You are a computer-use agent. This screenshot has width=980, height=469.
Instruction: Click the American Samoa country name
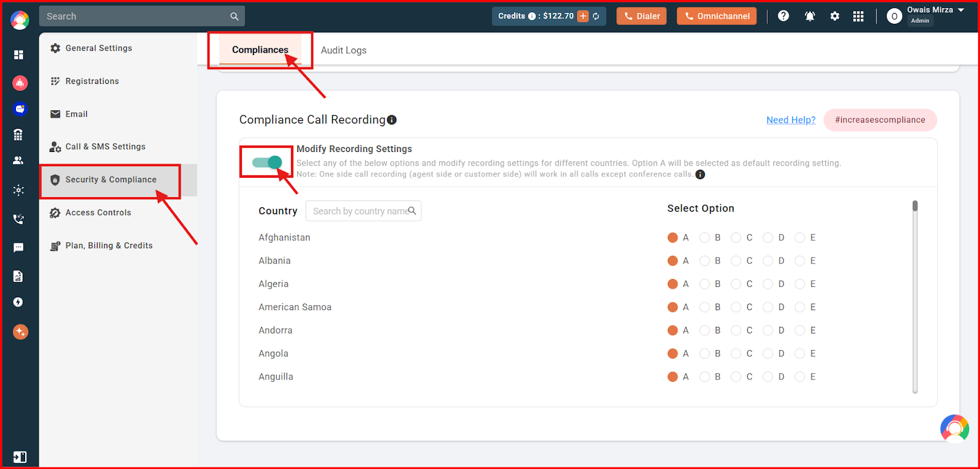pyautogui.click(x=295, y=307)
